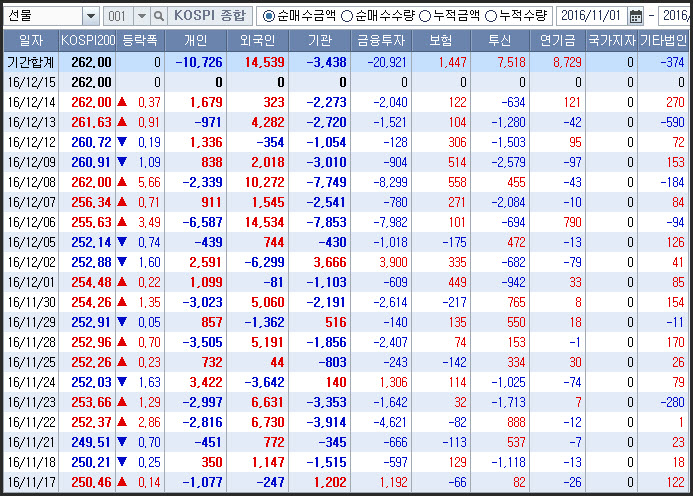This screenshot has width=693, height=496.
Task: Click the up arrow on the 16/11/23 row
Action: point(122,402)
